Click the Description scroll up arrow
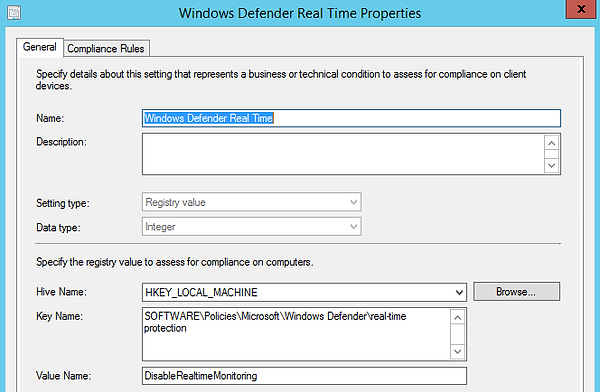The height and width of the screenshot is (392, 600). (551, 143)
